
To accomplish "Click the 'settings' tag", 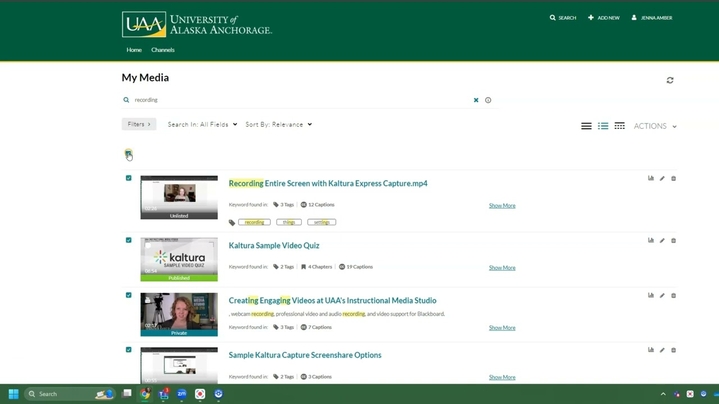I will (x=321, y=222).
